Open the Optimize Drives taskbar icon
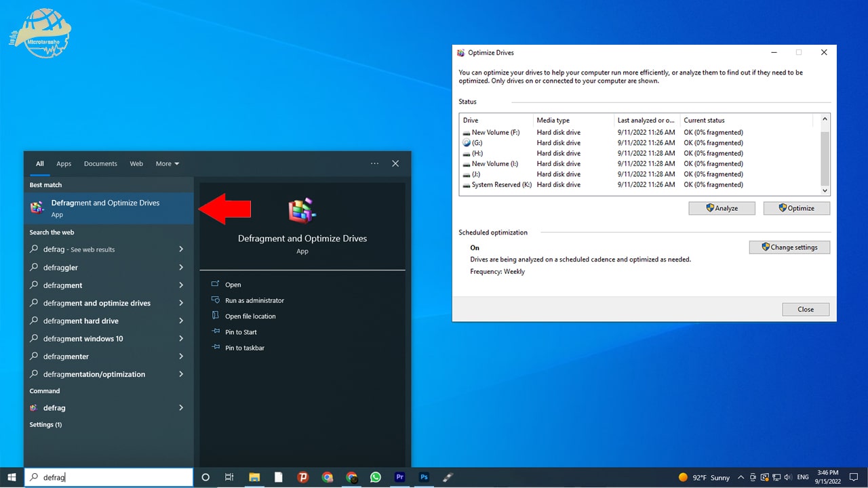 point(448,477)
